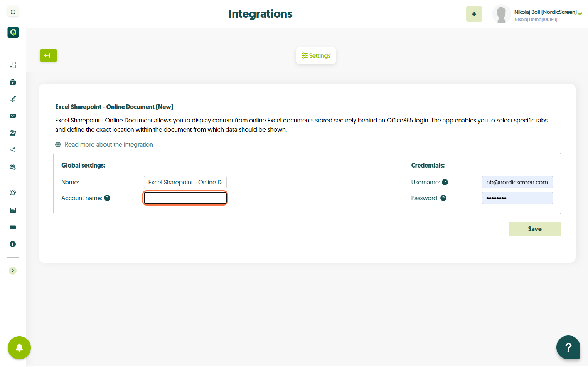Focus the Password input field
588x367 pixels.
pos(517,198)
